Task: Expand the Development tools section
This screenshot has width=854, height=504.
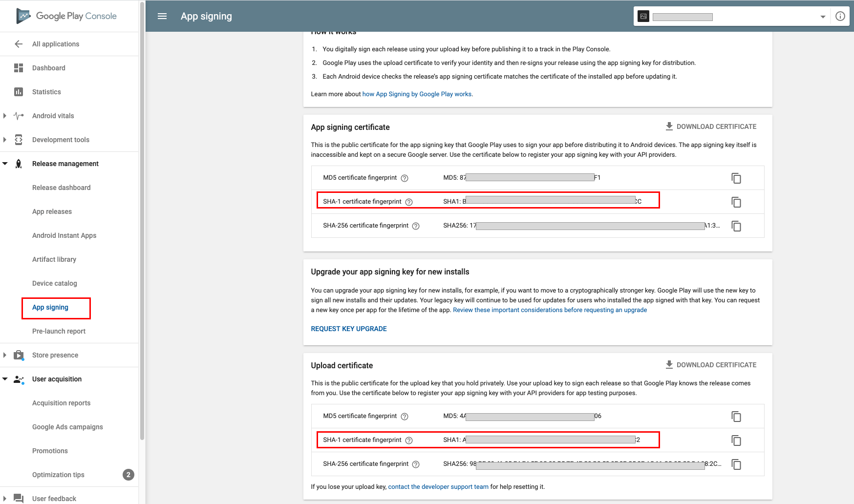Action: coord(5,140)
